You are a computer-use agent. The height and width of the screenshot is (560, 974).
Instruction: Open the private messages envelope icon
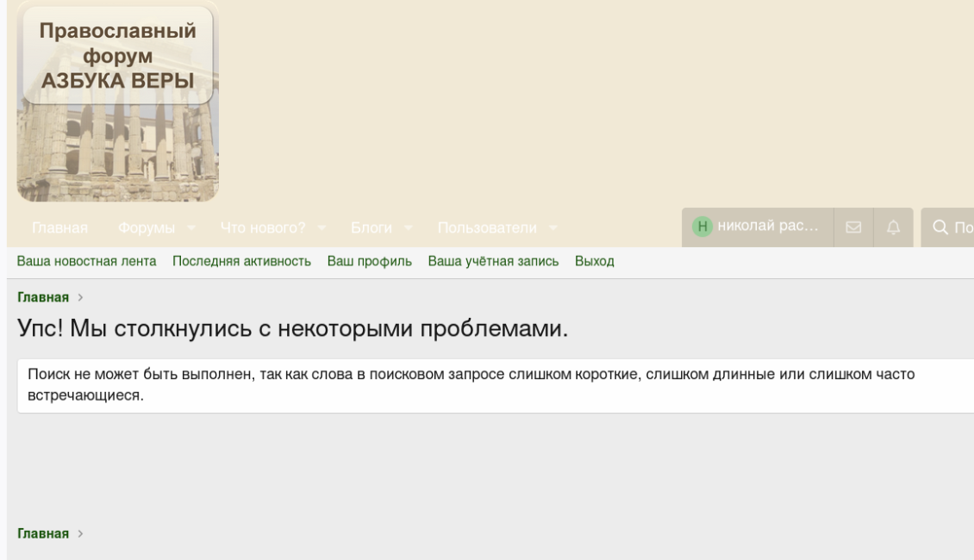coord(853,227)
